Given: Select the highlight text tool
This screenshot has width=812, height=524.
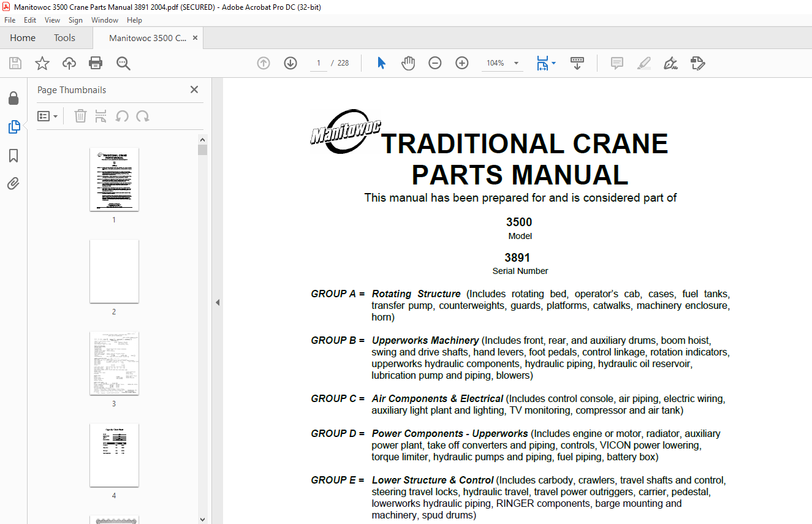Looking at the screenshot, I should coord(644,63).
